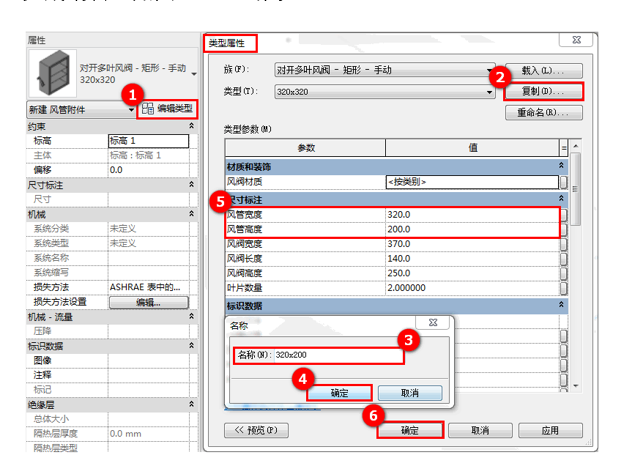The image size is (617, 467).
Task: Collapse the 机械 section in Properties
Action: click(191, 214)
